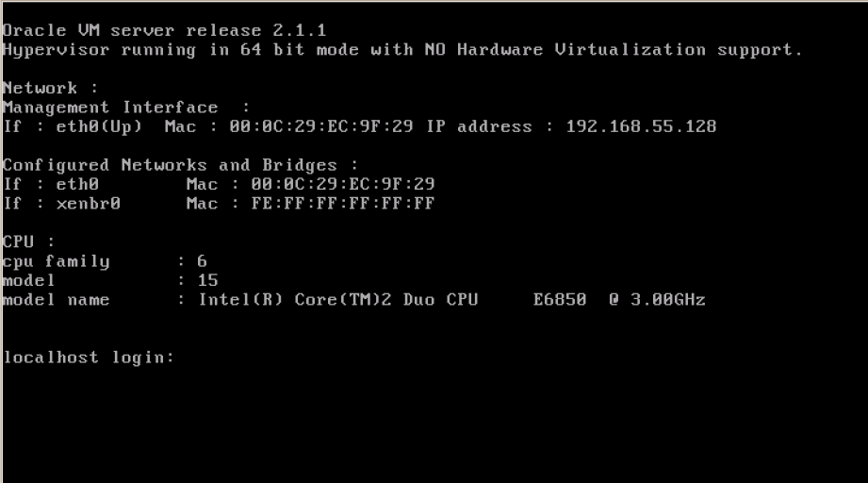This screenshot has height=483, width=868.
Task: Click the eth0 entry under Configured Networks
Action: point(77,185)
